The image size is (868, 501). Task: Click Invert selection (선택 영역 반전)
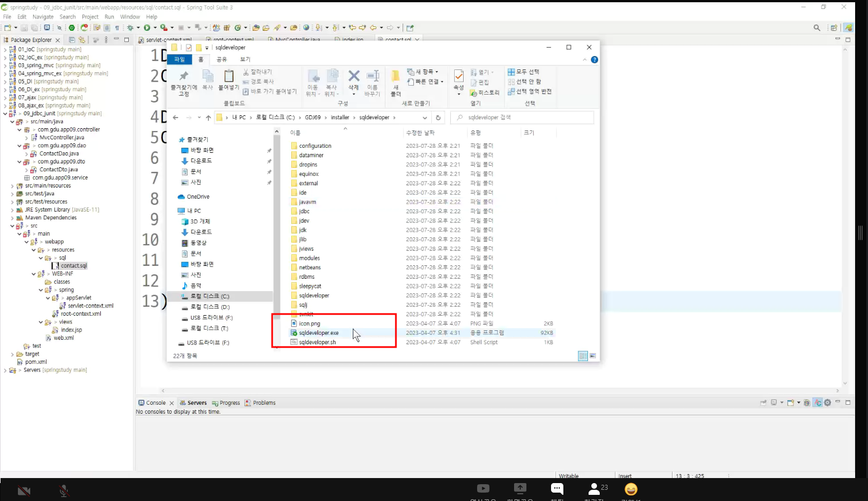click(x=530, y=91)
